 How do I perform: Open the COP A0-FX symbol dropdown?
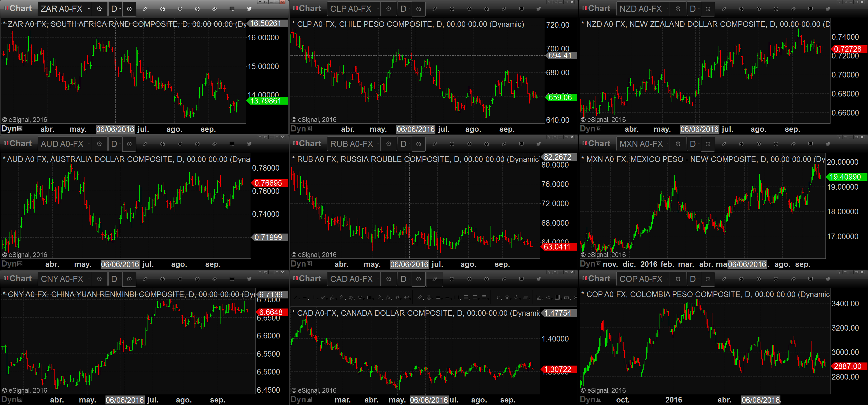(x=643, y=279)
